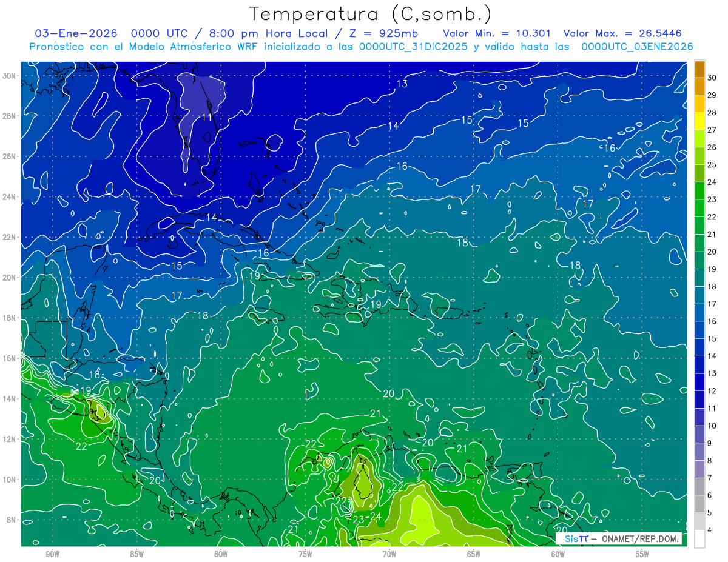Click the "03-Ene-2026" forecast date text
This screenshot has height=562, width=728.
[x=76, y=33]
